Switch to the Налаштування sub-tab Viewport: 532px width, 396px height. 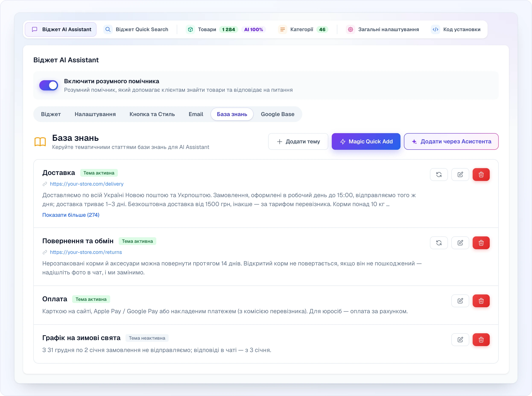click(95, 114)
